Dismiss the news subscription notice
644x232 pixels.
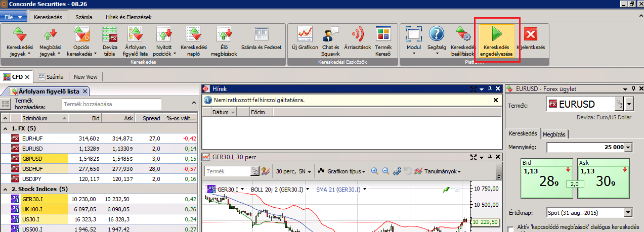coord(496,100)
